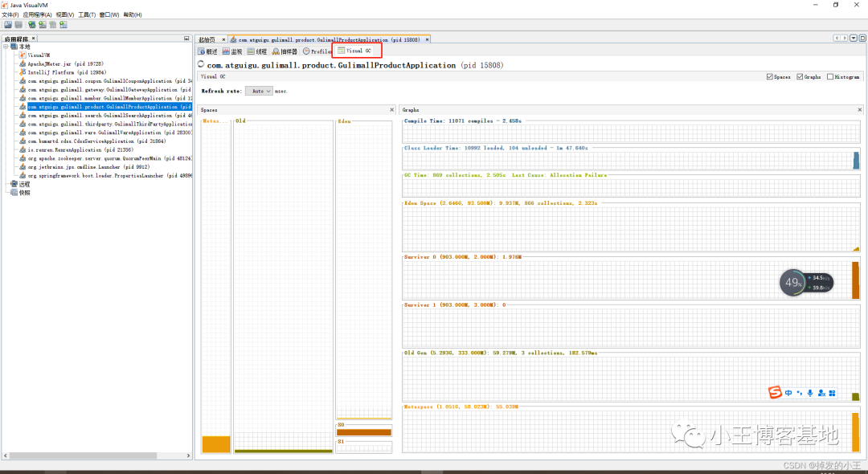Click the first toolbar icon (load snapshot)
The width and height of the screenshot is (868, 474).
(x=8, y=25)
